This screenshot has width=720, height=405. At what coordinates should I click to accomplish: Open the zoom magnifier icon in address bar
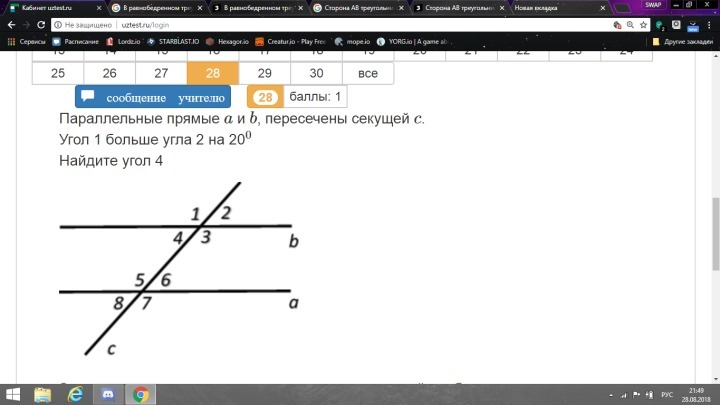pos(630,25)
